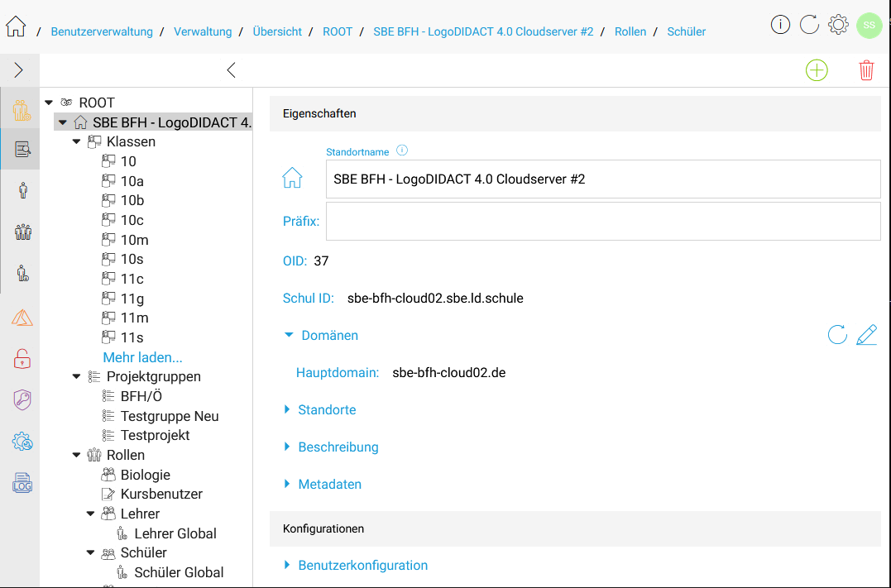Open settings gear icon
This screenshot has height=588, width=891.
[x=838, y=25]
